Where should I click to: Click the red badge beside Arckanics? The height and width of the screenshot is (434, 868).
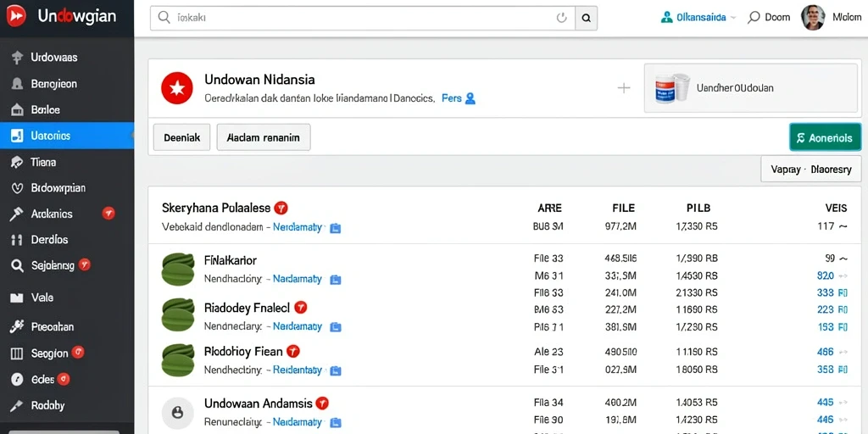click(x=108, y=213)
